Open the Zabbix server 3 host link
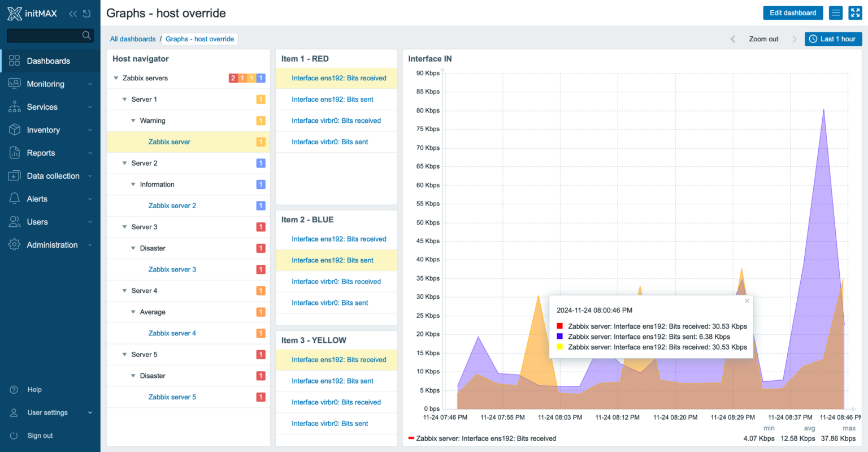This screenshot has width=868, height=452. tap(172, 269)
